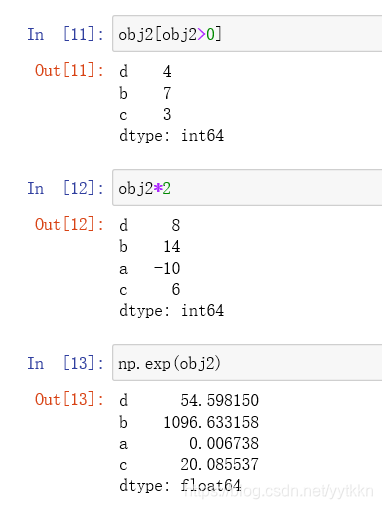Image resolution: width=382 pixels, height=509 pixels.
Task: Click index label c in Out[11]
Action: click(x=123, y=115)
